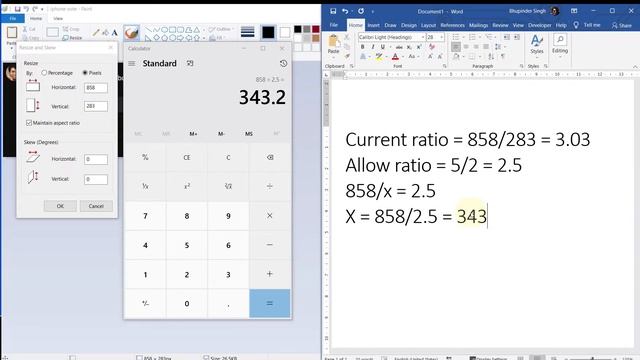This screenshot has width=640, height=360.
Task: Click the Word Redo icon
Action: tap(361, 11)
